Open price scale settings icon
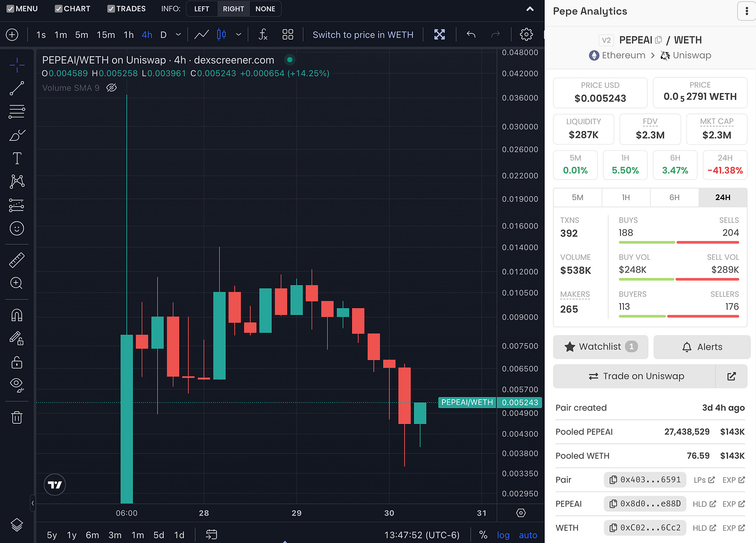This screenshot has height=543, width=756. pyautogui.click(x=521, y=513)
